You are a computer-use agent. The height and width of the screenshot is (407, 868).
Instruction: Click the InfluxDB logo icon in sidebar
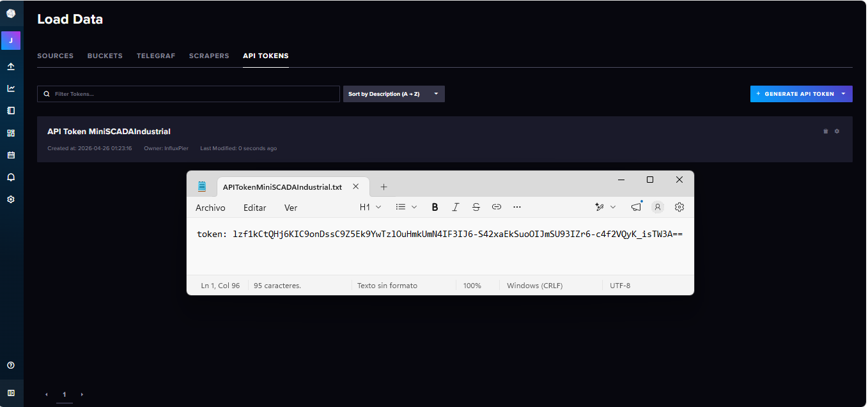click(11, 13)
